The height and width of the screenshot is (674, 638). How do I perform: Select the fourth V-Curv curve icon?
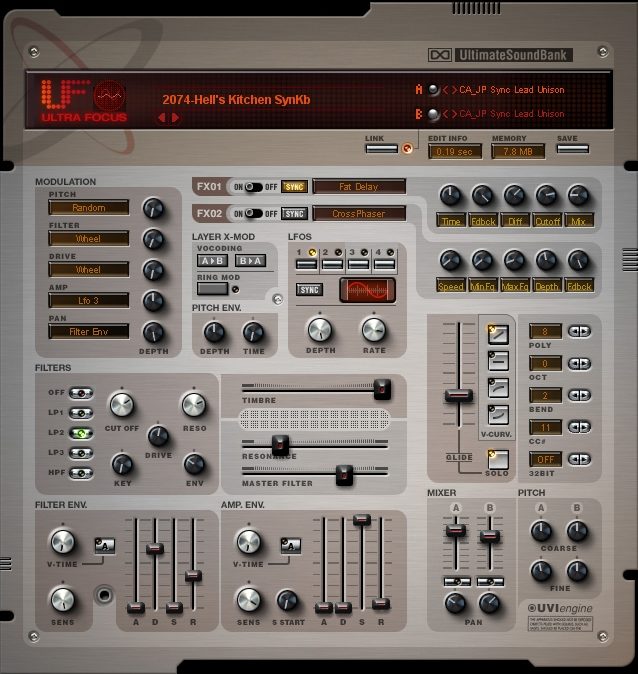tap(498, 414)
